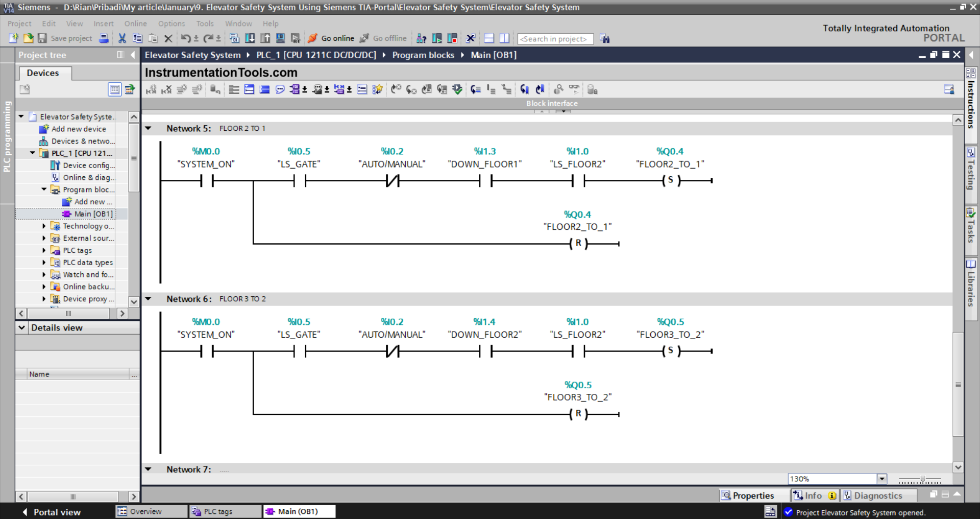Open the Edit menu

coord(49,23)
